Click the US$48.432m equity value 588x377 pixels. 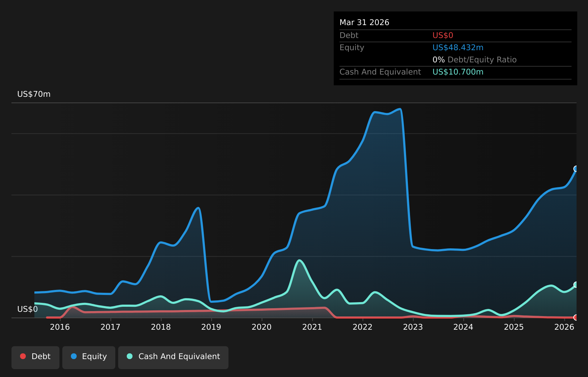[458, 48]
